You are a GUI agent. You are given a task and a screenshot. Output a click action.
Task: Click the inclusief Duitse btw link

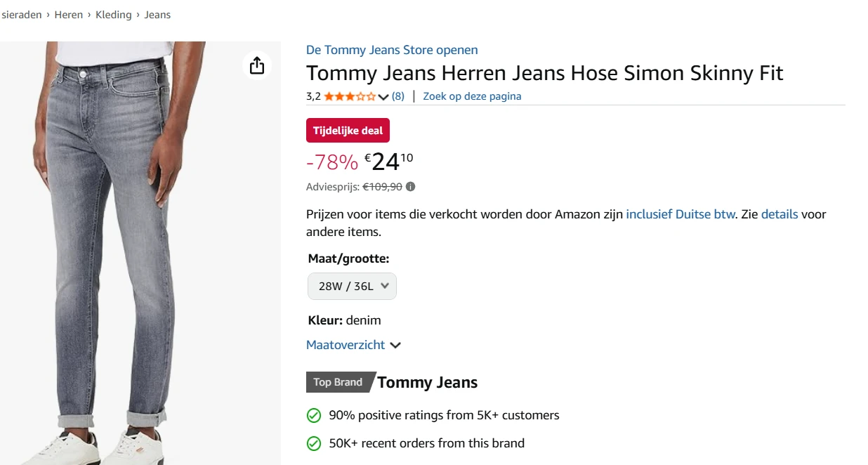pos(678,214)
